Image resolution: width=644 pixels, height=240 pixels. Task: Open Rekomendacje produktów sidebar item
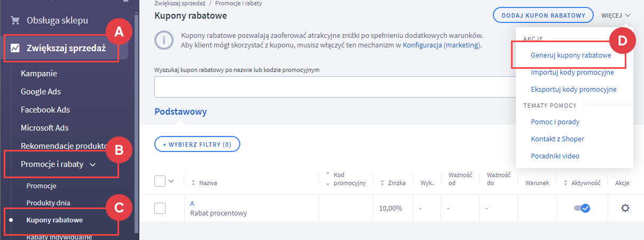(x=64, y=146)
